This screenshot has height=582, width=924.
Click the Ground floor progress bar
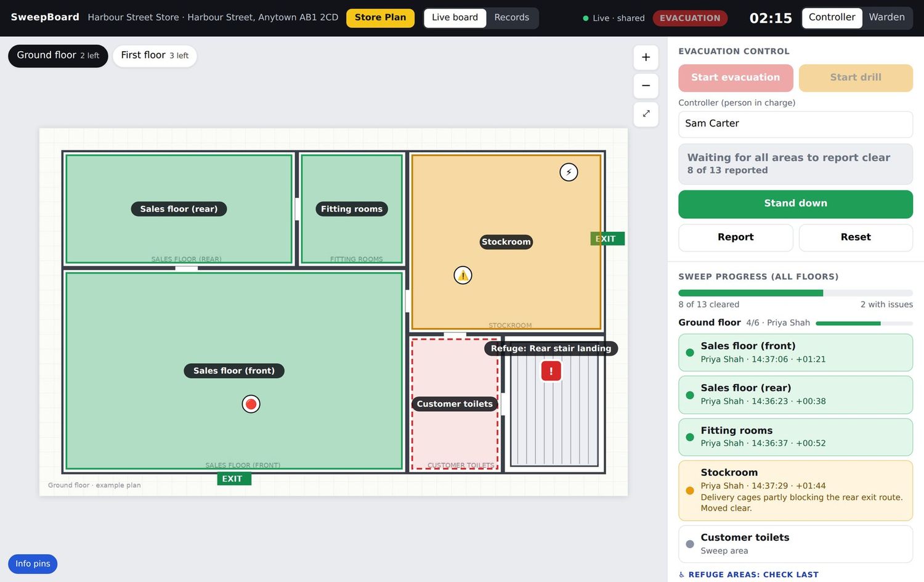[x=864, y=323]
